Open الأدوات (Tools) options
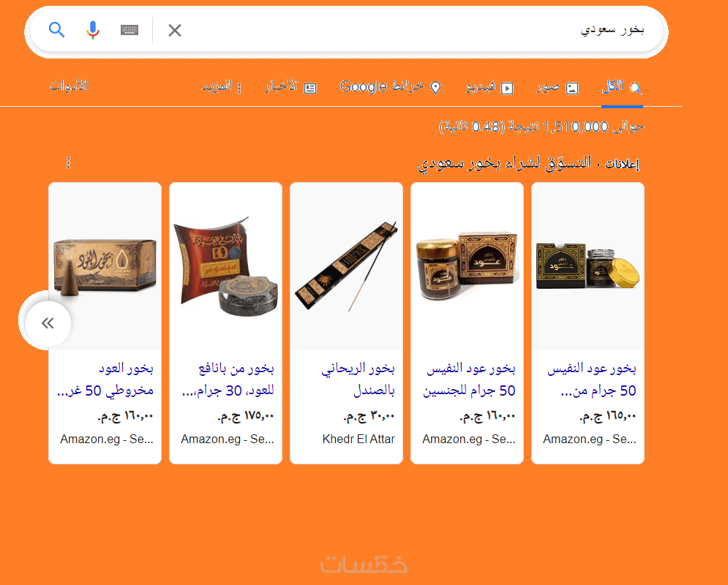This screenshot has width=728, height=585. pyautogui.click(x=69, y=86)
